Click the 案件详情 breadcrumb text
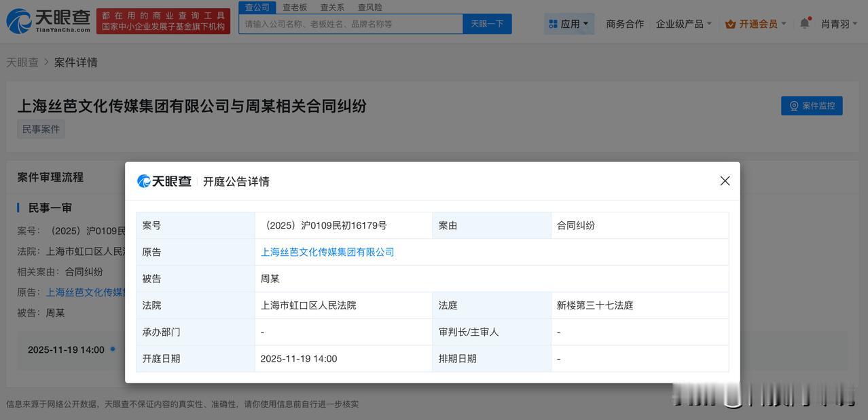This screenshot has height=420, width=868. pyautogui.click(x=76, y=62)
